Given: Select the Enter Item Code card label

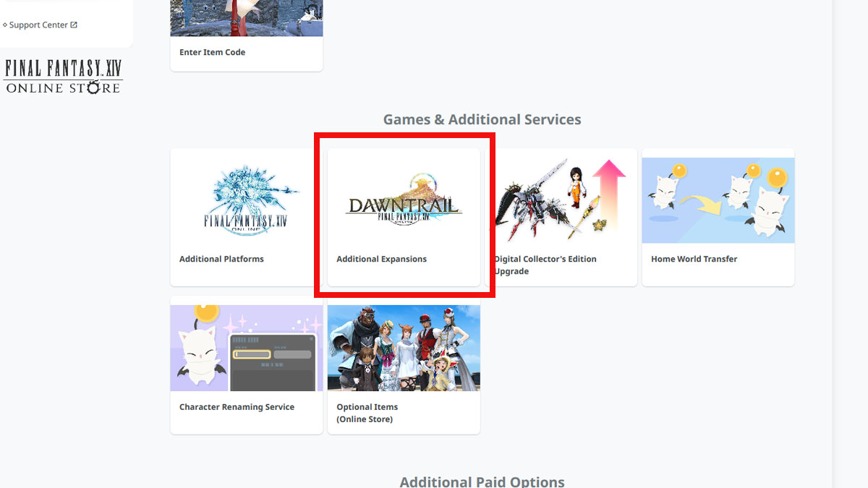Looking at the screenshot, I should pos(212,52).
